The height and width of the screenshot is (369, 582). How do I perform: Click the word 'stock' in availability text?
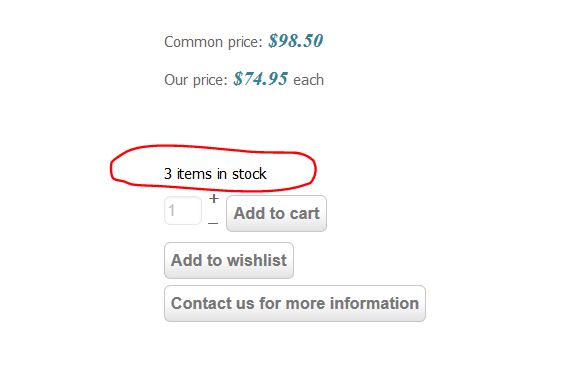(x=249, y=174)
